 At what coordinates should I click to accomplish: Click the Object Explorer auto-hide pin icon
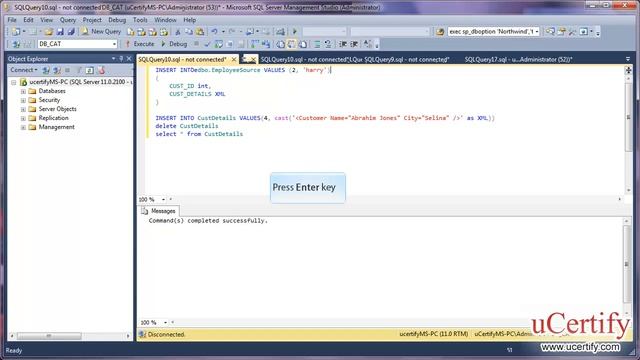tap(121, 59)
